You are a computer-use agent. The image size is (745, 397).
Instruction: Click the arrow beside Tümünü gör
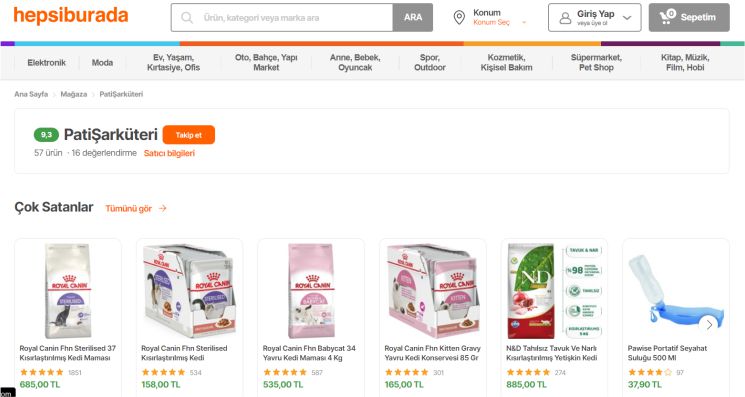click(162, 208)
